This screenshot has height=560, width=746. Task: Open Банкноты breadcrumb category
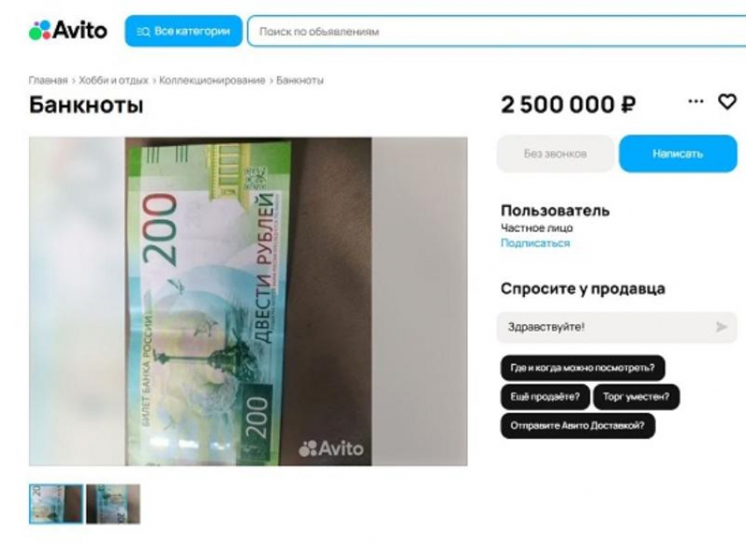300,81
